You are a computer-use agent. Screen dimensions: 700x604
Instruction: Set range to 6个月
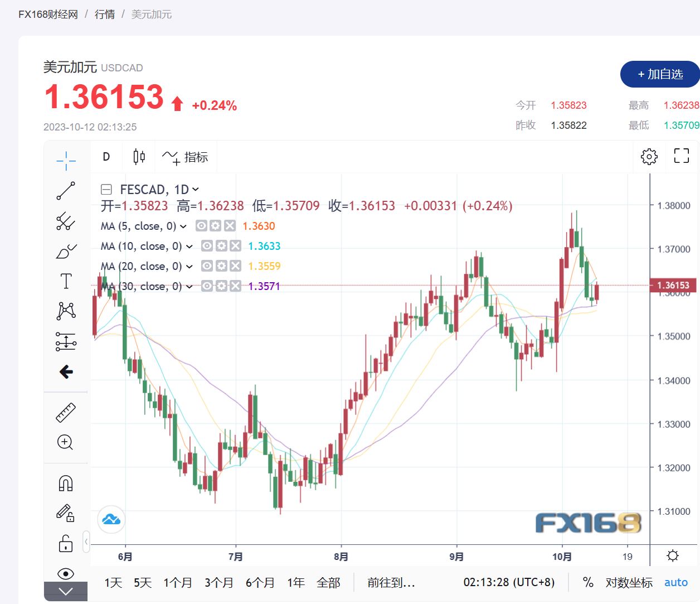click(x=260, y=583)
